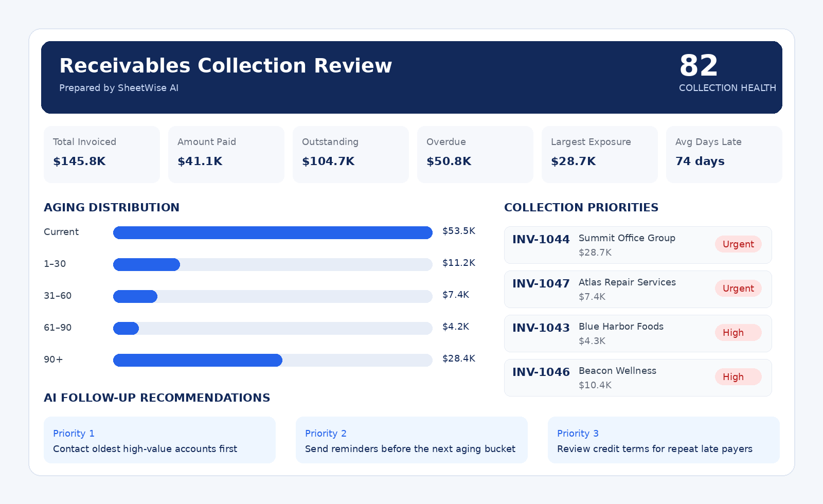Click the AI FOLLOW-UP RECOMMENDATIONS heading

157,398
